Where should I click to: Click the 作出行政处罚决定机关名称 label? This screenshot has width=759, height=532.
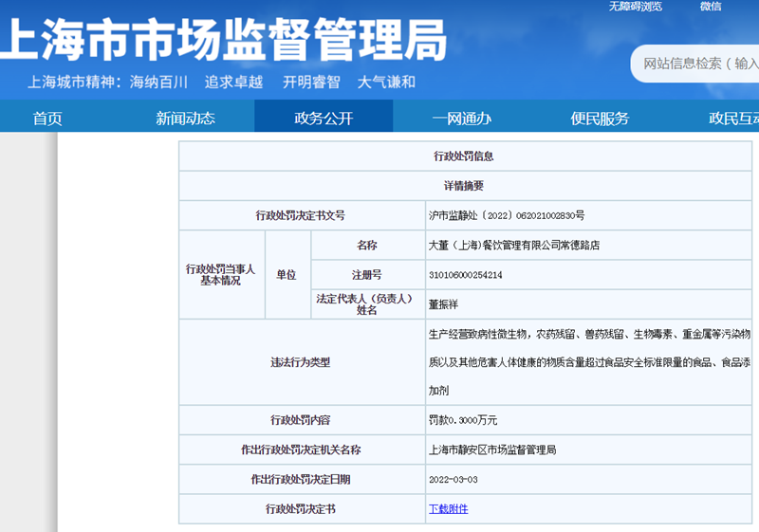pos(301,449)
